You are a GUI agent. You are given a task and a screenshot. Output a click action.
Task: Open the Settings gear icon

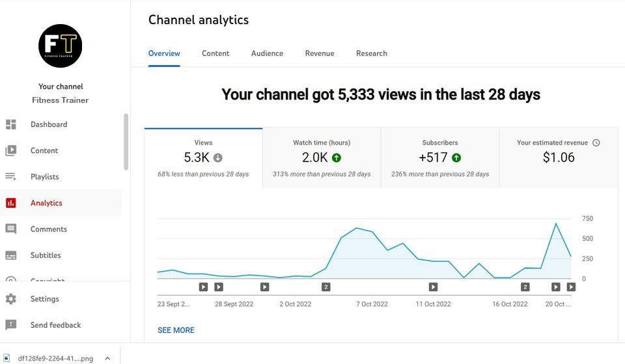pyautogui.click(x=11, y=299)
